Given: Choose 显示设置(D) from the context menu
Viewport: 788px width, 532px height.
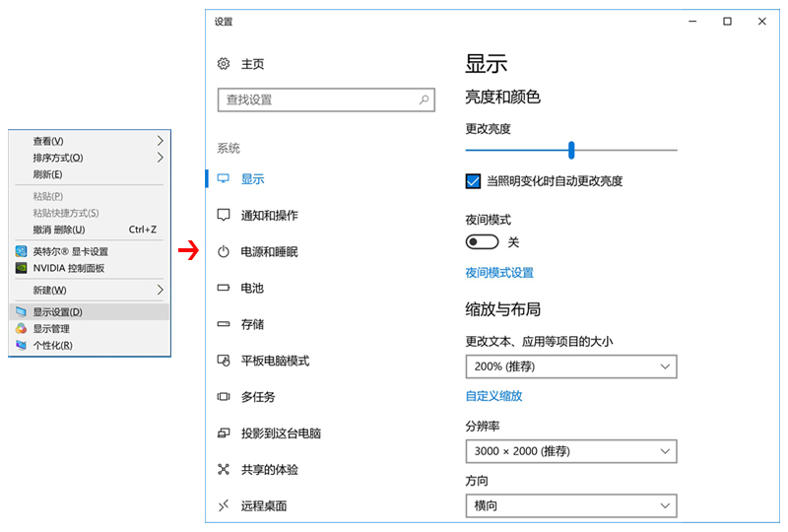Looking at the screenshot, I should [x=58, y=312].
